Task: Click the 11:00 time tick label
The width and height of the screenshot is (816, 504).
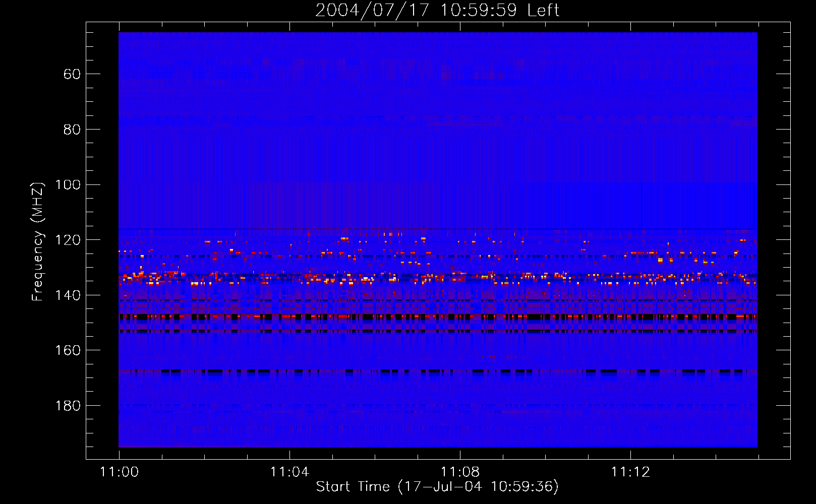Action: (119, 472)
